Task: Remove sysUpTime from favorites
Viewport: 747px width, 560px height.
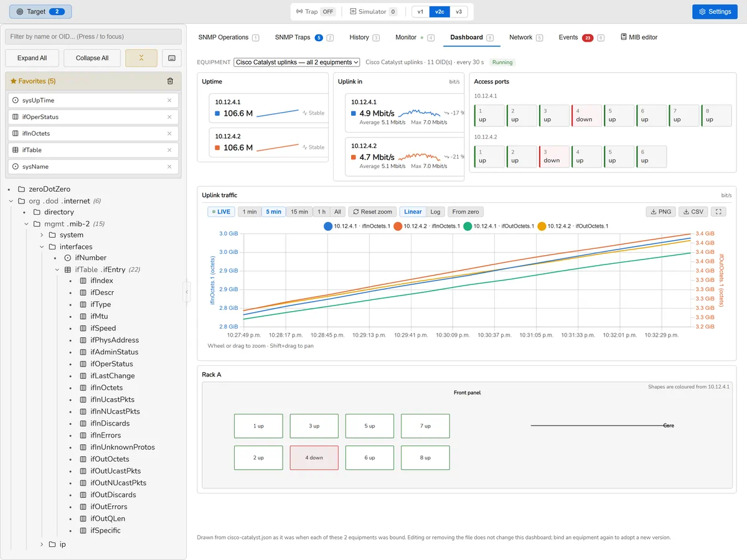Action: point(169,100)
